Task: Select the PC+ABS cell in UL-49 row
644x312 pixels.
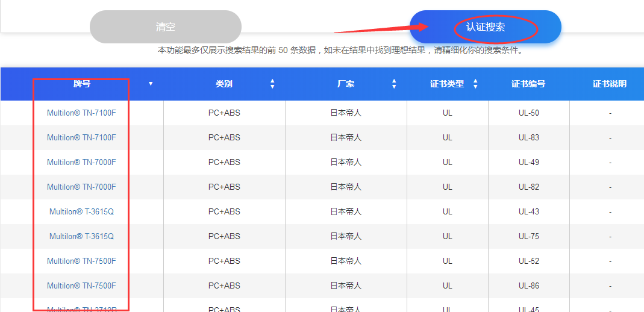Action: pos(224,162)
